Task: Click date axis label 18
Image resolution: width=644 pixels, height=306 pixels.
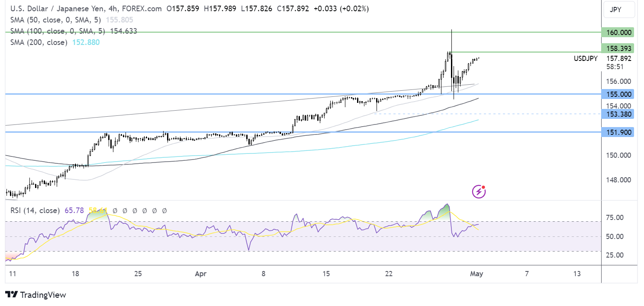Action: [75, 274]
